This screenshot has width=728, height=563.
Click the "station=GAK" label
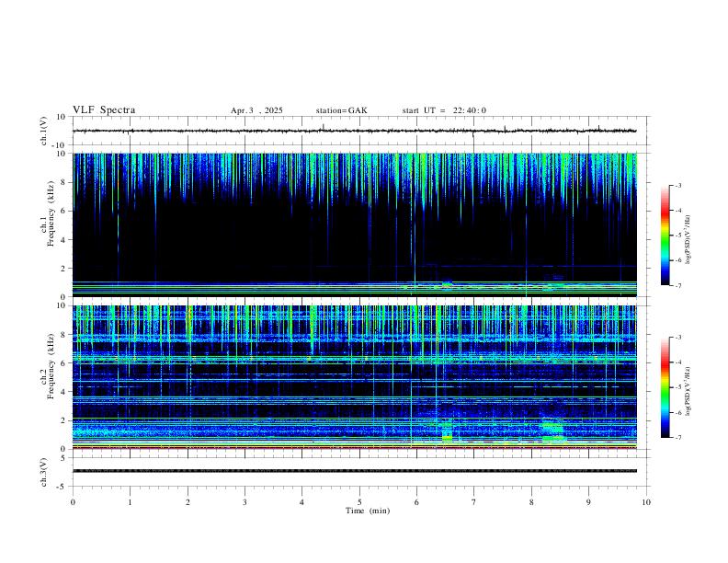click(341, 110)
